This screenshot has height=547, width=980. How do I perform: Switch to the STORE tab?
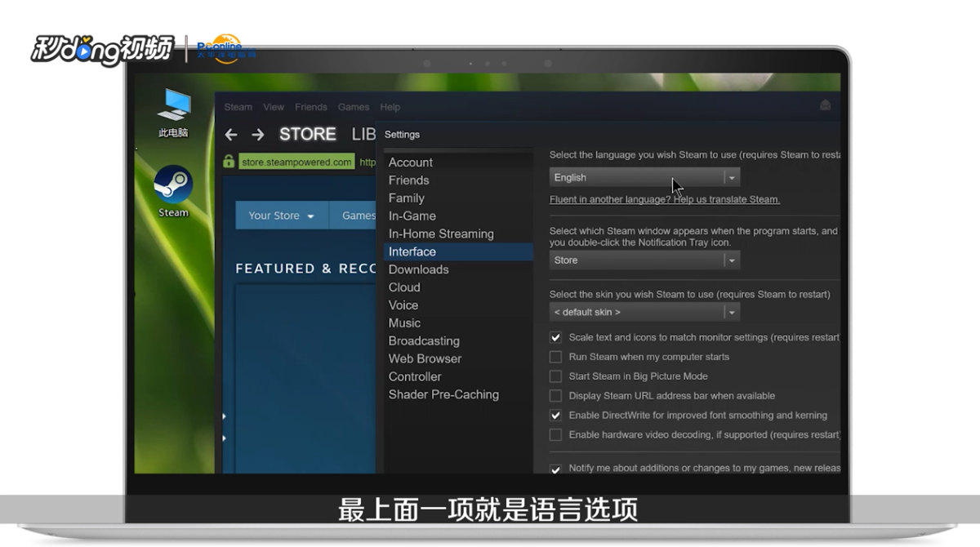[x=307, y=134]
